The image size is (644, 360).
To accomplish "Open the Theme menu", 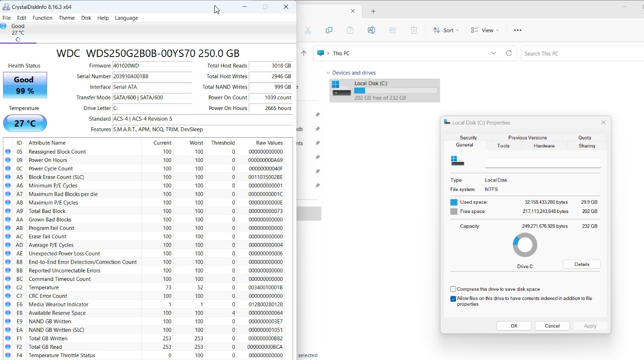I will pos(67,18).
